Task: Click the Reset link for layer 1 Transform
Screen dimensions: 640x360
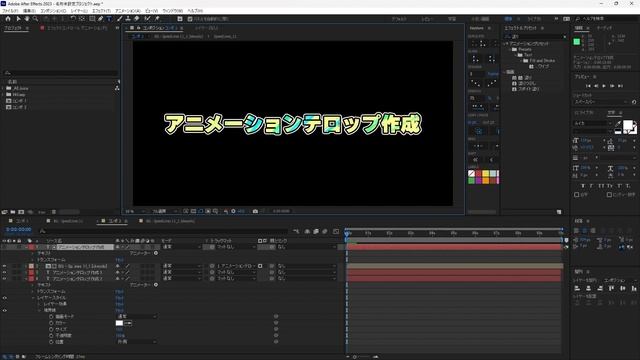Action: pos(120,260)
